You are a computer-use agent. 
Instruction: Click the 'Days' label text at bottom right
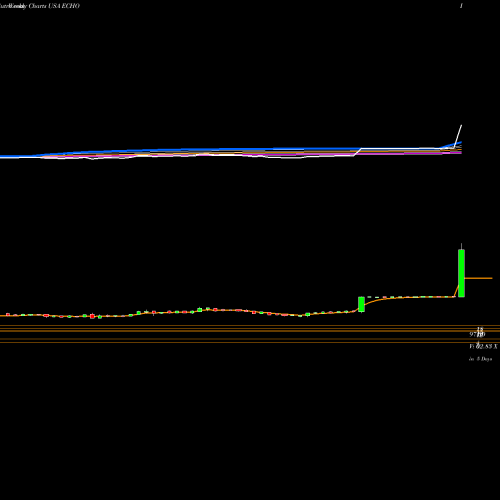[486, 359]
